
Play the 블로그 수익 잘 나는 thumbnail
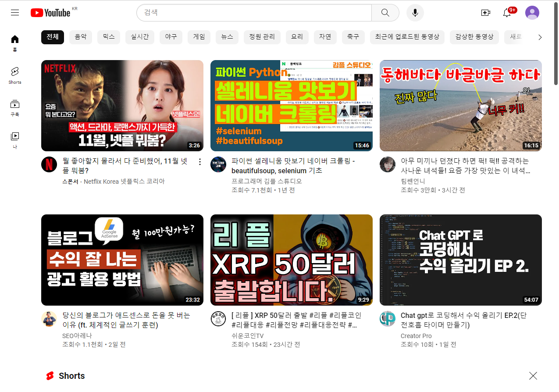122,260
